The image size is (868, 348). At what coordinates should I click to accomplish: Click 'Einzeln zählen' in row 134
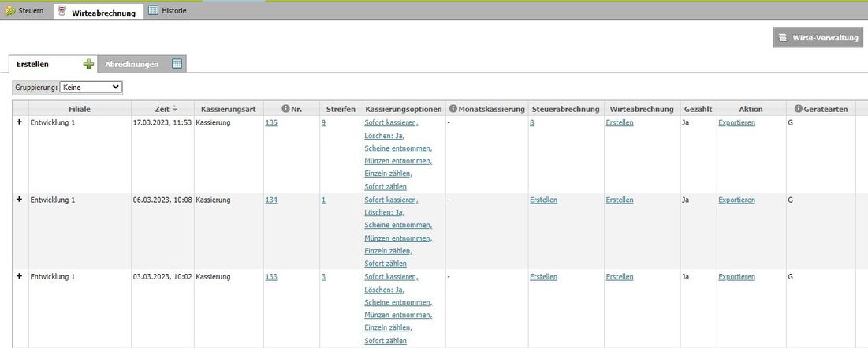pos(388,250)
